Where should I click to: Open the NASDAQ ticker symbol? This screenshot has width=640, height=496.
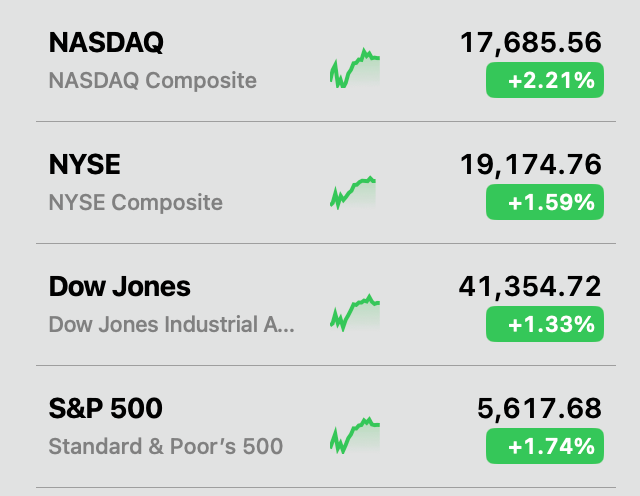(x=106, y=43)
